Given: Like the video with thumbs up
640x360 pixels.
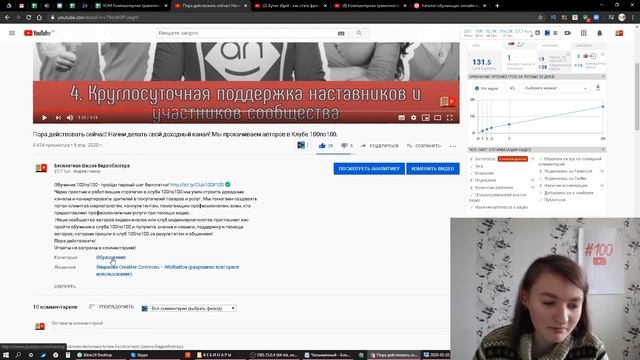Looking at the screenshot, I should pyautogui.click(x=322, y=146).
